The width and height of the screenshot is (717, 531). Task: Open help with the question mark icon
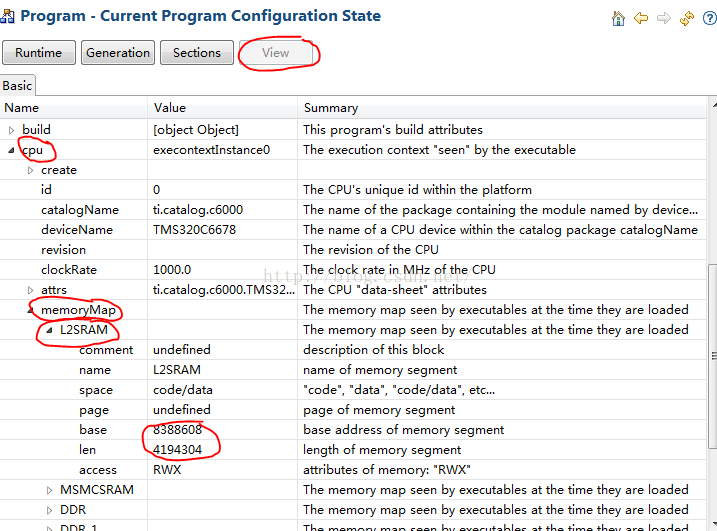[710, 18]
